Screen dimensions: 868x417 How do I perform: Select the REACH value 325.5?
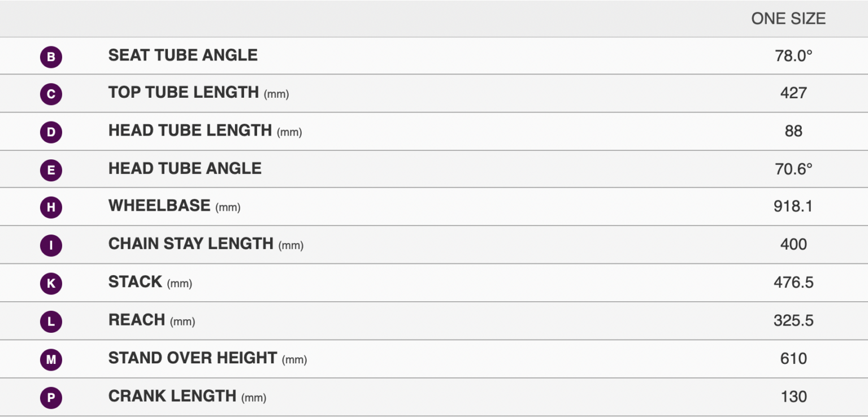coord(793,320)
